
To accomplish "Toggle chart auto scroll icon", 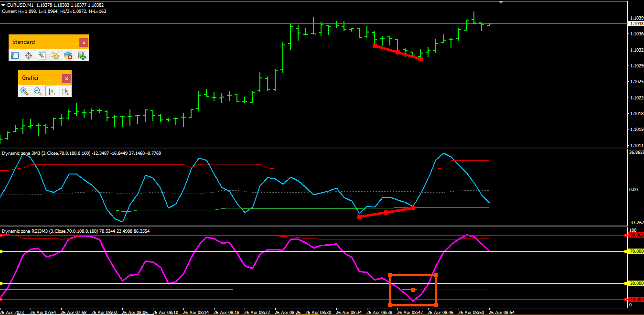I will pos(52,91).
